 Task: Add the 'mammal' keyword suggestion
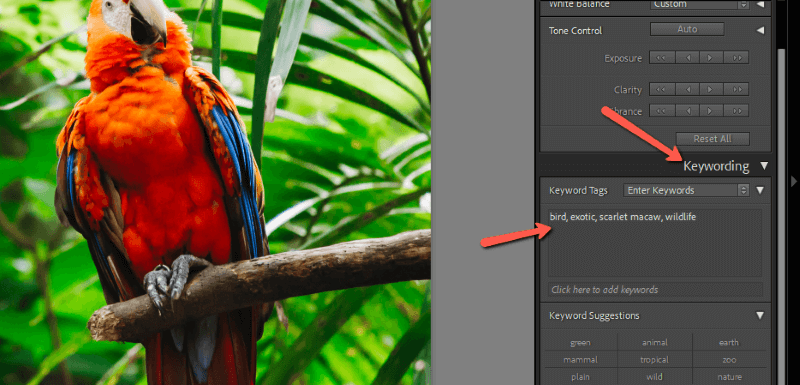581,360
